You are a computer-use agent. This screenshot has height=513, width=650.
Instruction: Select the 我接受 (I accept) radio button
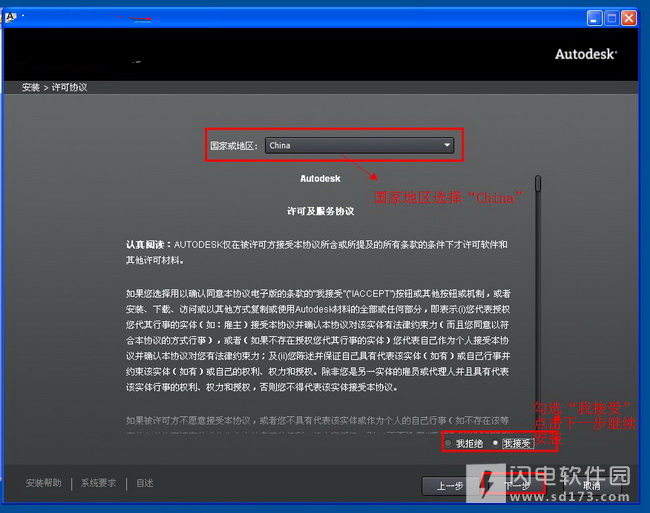point(495,443)
